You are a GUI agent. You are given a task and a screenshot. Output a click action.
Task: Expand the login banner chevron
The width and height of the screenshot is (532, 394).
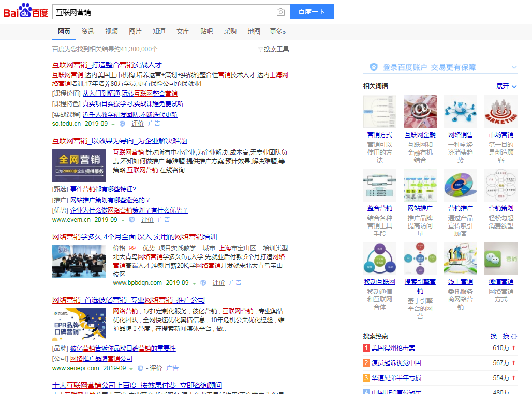(x=514, y=67)
